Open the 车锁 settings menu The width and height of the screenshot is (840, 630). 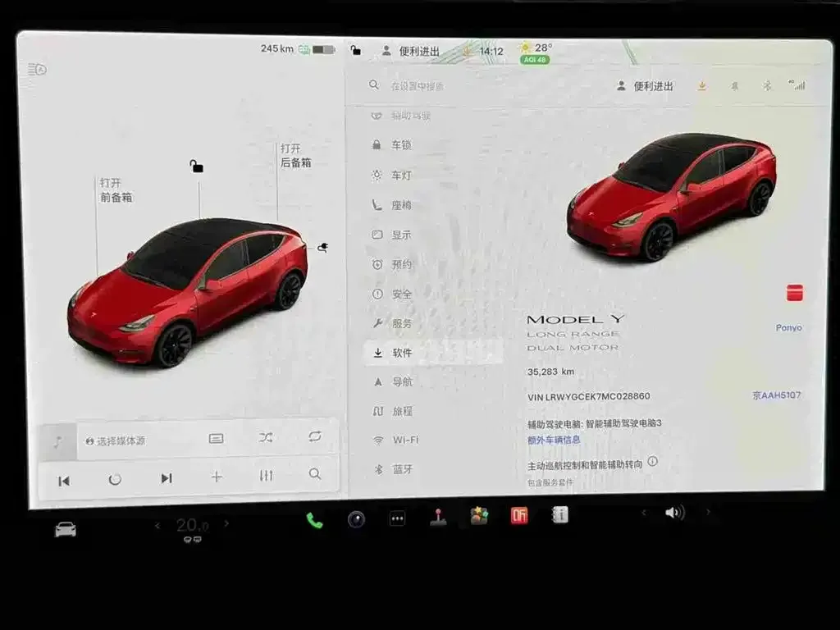click(x=435, y=145)
